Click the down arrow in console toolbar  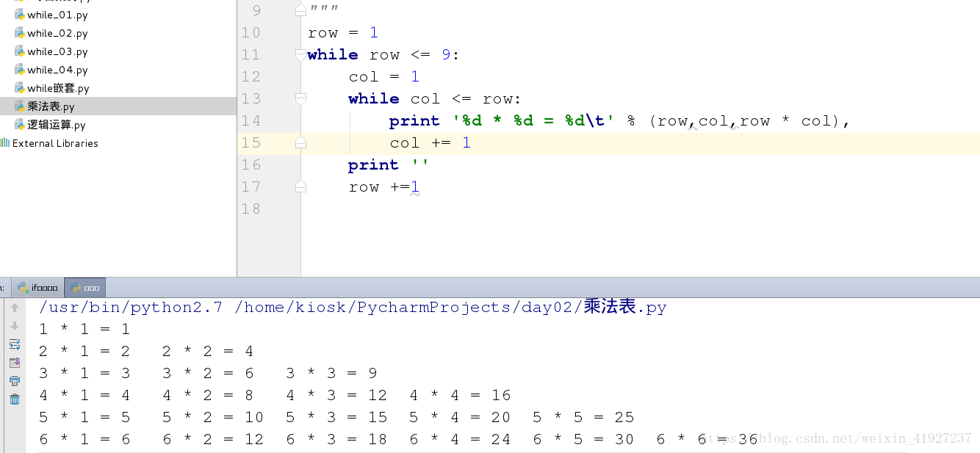click(x=15, y=326)
